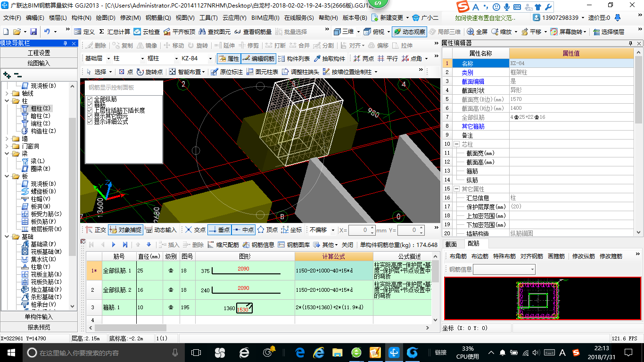Open 钢筋量(Q) menu
The width and height of the screenshot is (644, 362).
(x=158, y=17)
